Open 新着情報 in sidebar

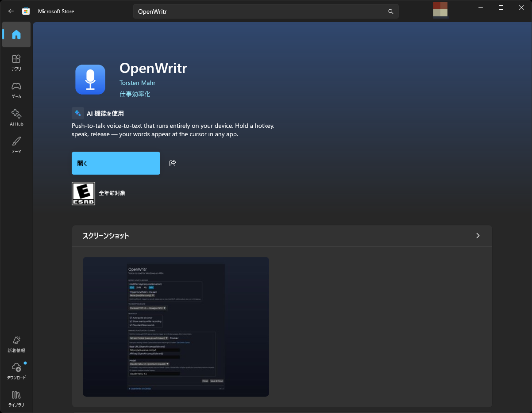16,344
